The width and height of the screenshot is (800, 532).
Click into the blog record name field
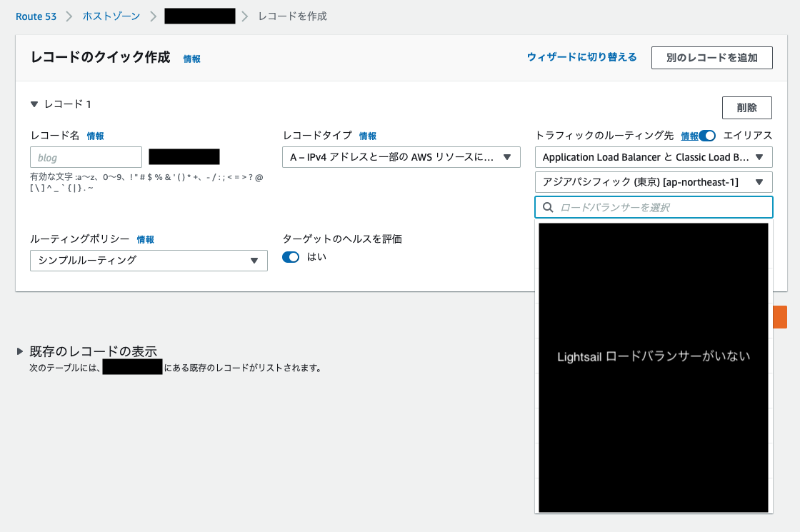tap(86, 157)
